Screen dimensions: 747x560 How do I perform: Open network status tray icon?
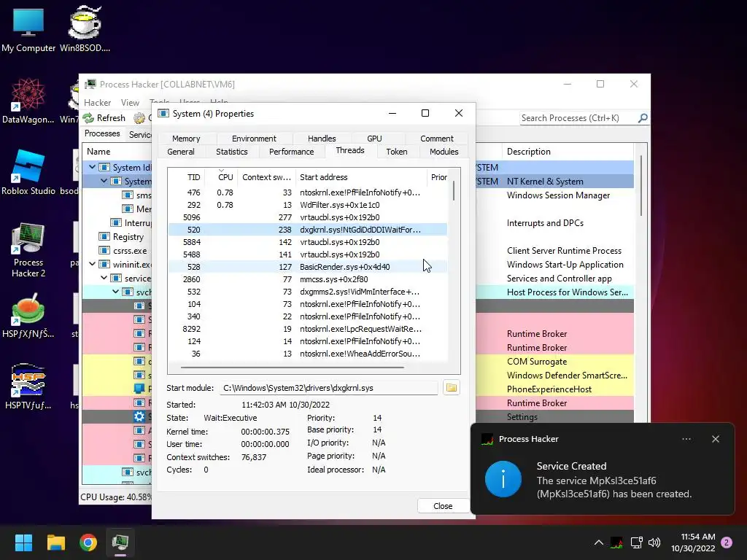click(636, 542)
